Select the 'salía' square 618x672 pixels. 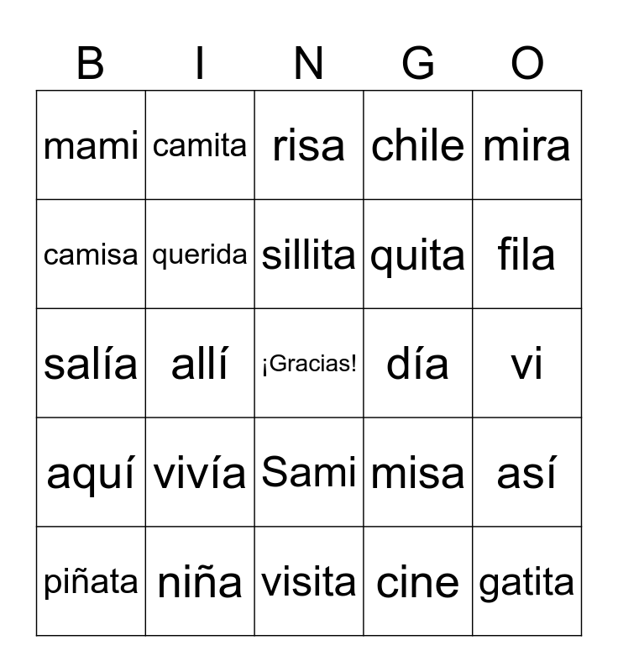[x=91, y=364]
